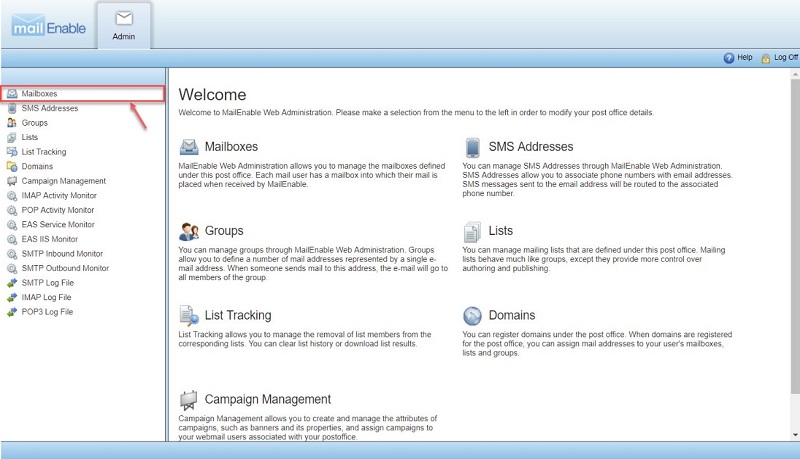
Task: Click the vertical scrollbar thumb
Action: (x=795, y=236)
